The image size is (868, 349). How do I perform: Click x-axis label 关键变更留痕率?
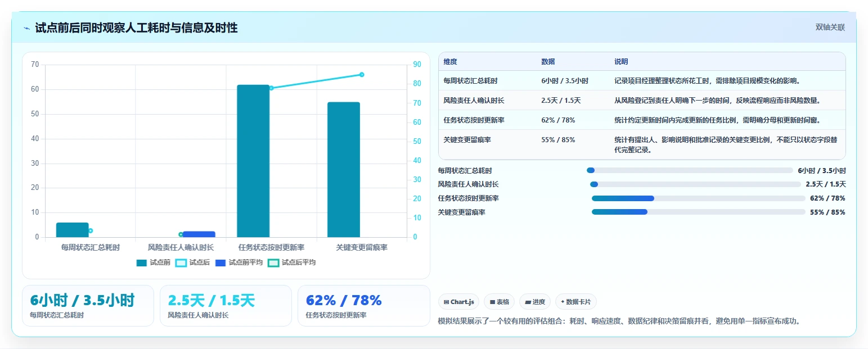pyautogui.click(x=362, y=247)
